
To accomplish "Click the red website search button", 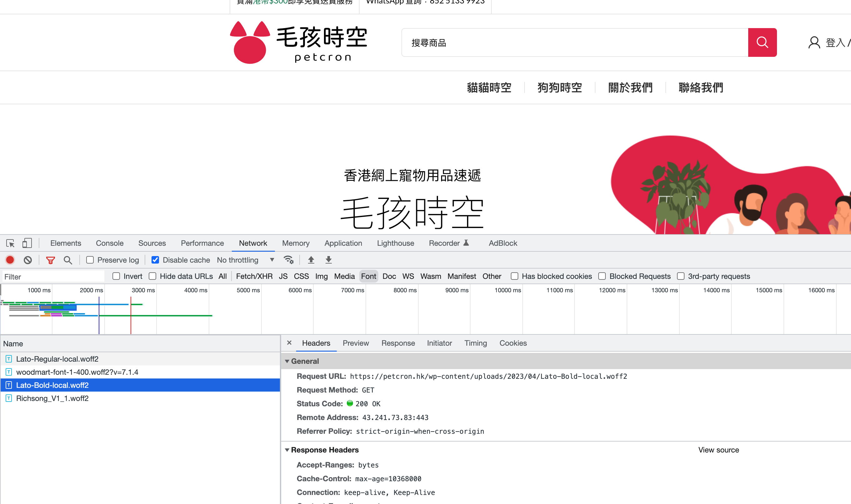I will tap(762, 42).
